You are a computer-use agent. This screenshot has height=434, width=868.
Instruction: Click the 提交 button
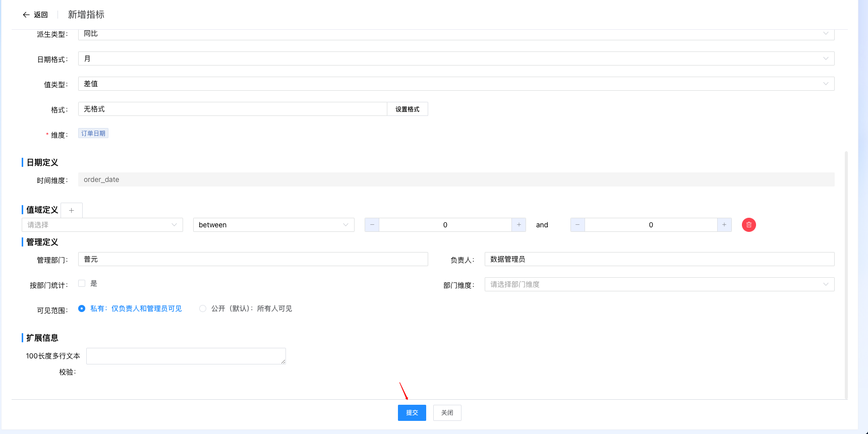[x=412, y=413]
